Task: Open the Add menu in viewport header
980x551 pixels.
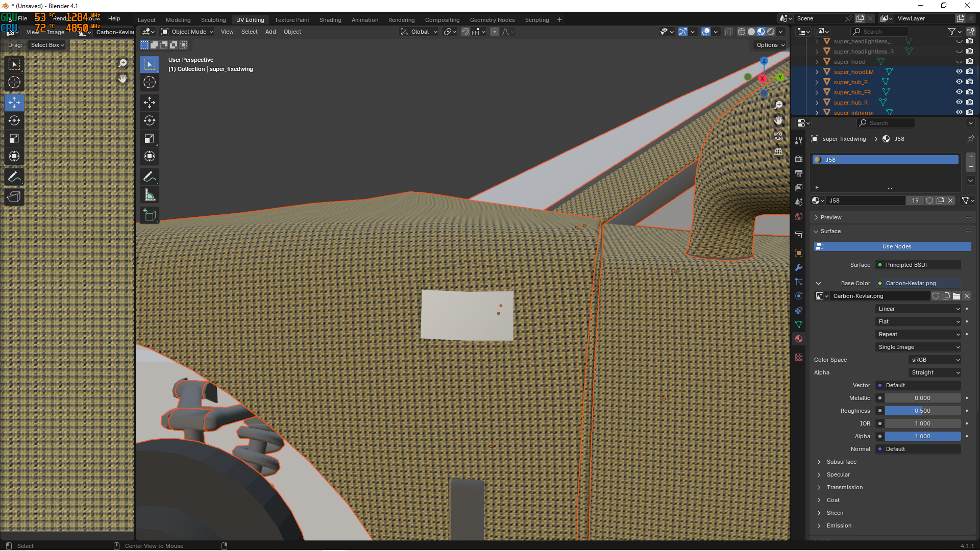Action: click(x=271, y=32)
